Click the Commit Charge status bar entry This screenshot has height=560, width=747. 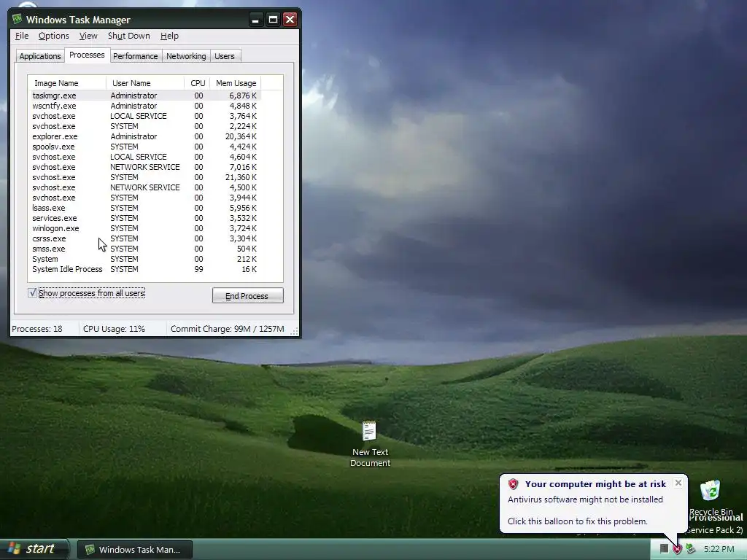click(x=228, y=329)
